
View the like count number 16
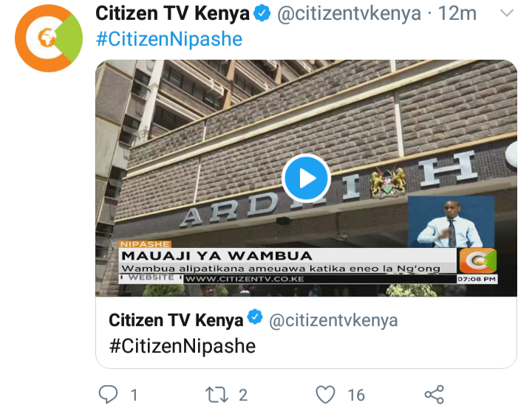coord(356,396)
